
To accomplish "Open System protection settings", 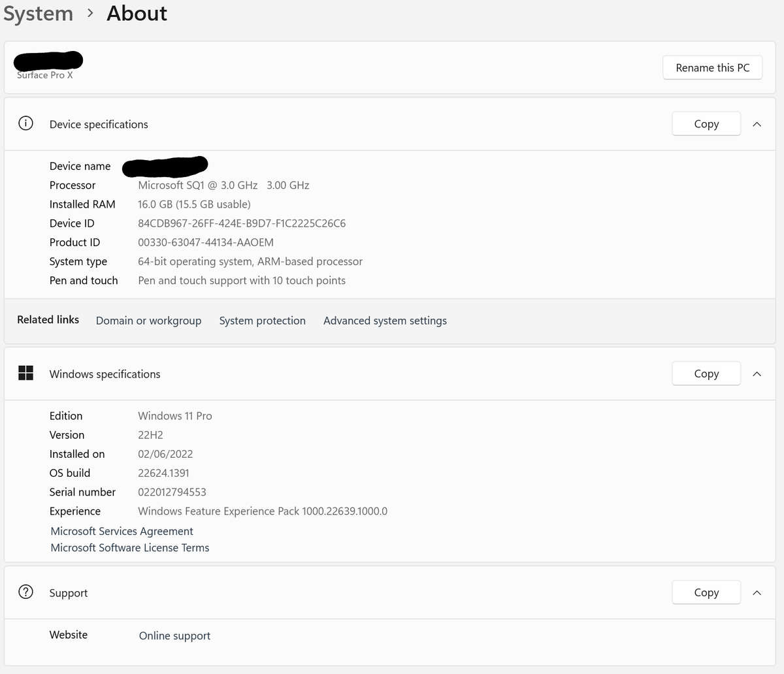I will 262,321.
